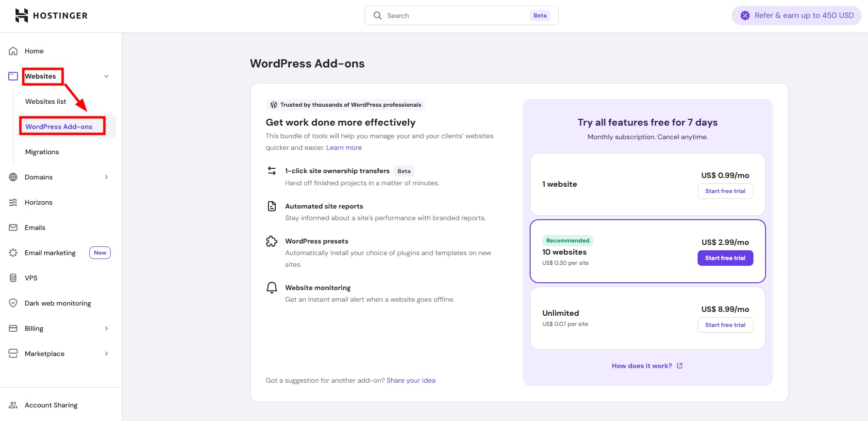Click the Marketplace store icon
Image resolution: width=868 pixels, height=421 pixels.
pyautogui.click(x=13, y=354)
